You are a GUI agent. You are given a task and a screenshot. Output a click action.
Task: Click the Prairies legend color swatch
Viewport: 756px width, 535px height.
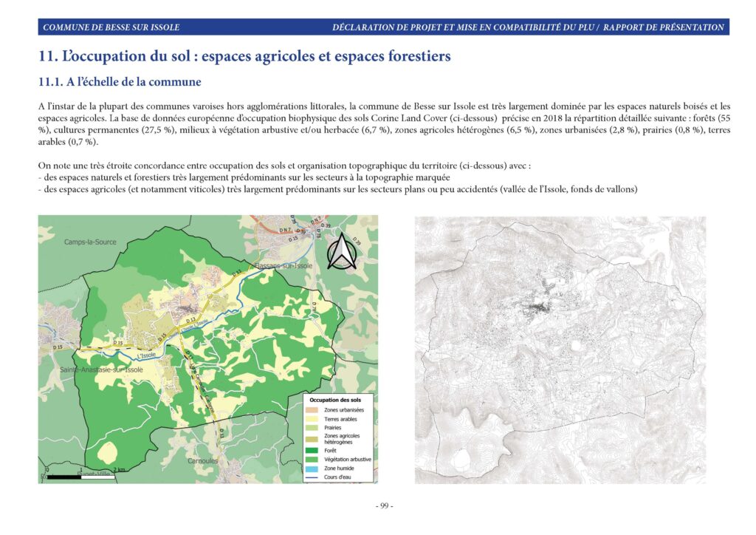point(312,428)
